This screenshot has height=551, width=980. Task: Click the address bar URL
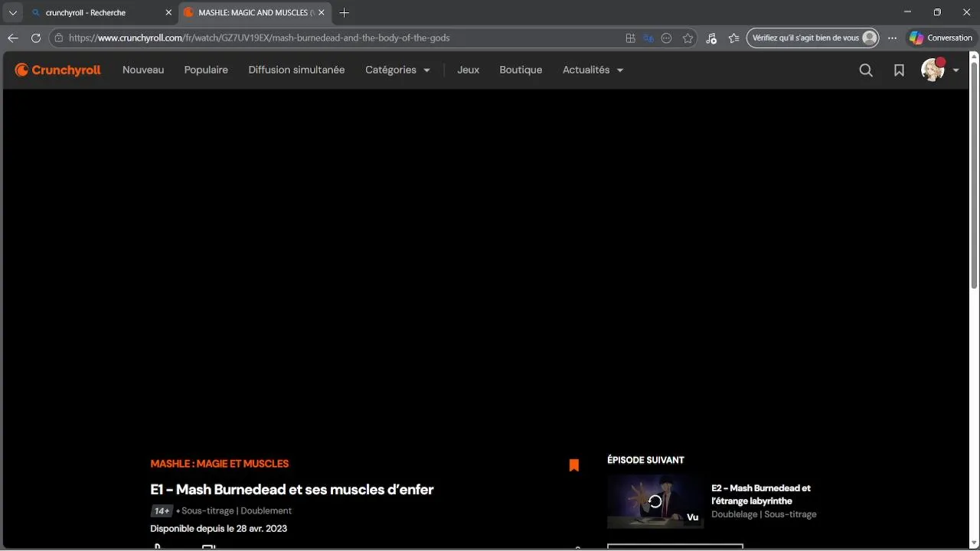click(259, 37)
